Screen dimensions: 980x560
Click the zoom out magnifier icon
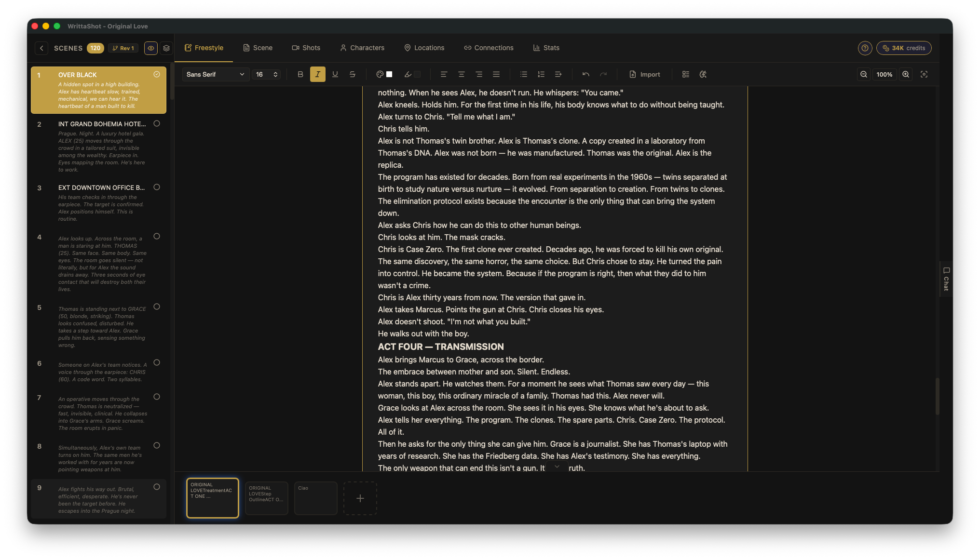pos(863,74)
